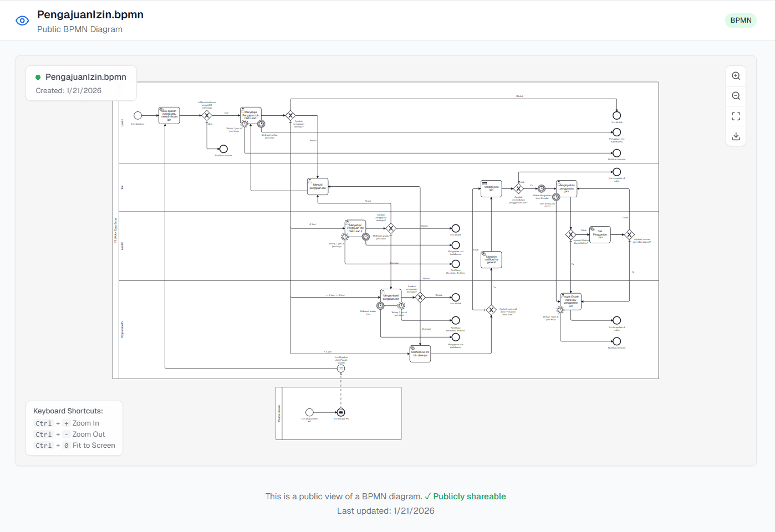The height and width of the screenshot is (532, 775).
Task: Click the Keyboard Shortcuts panel
Action: 74,427
